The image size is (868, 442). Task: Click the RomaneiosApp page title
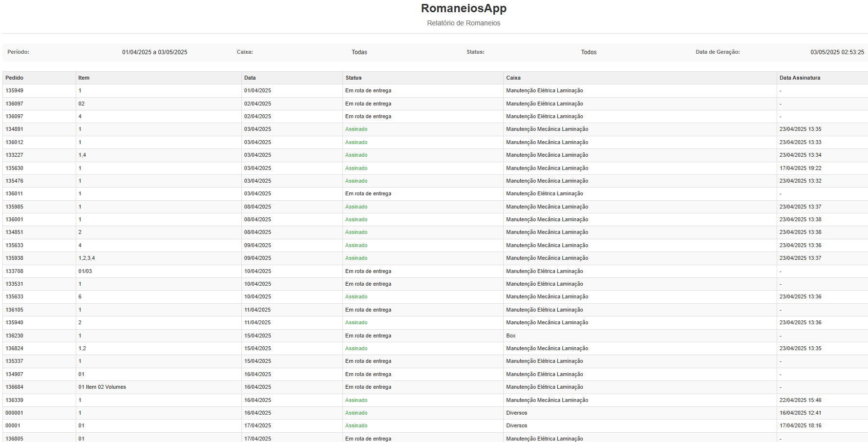pos(464,9)
